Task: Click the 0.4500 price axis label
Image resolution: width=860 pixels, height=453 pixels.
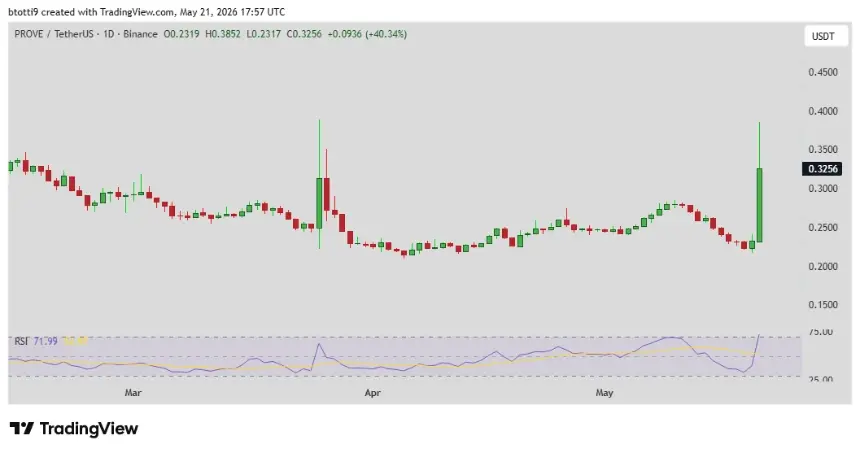Action: coord(823,72)
